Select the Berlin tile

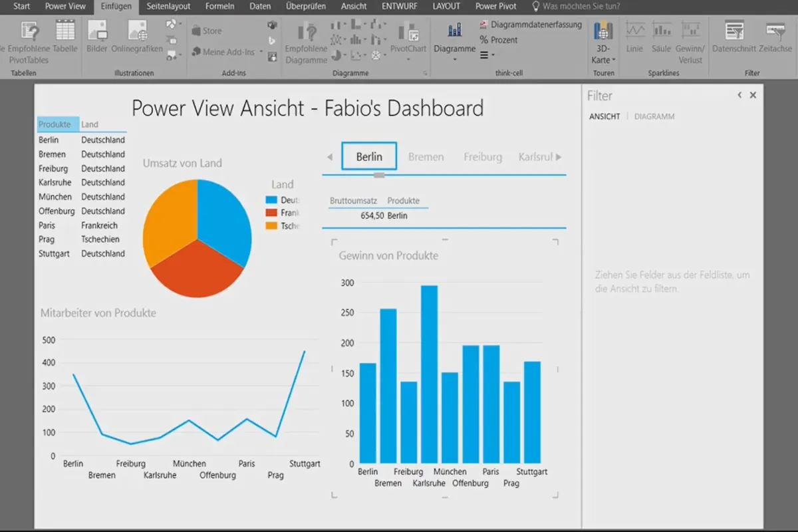tap(369, 156)
